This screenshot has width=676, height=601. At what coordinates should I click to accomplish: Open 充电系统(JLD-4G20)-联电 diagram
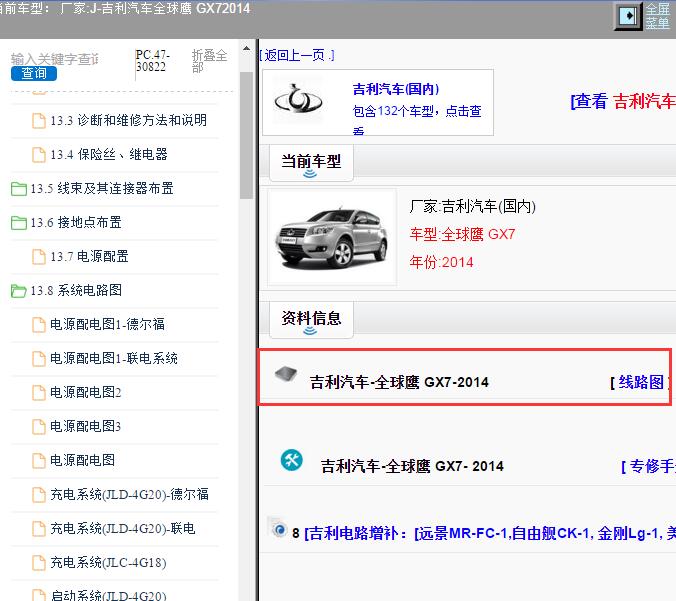coord(123,529)
